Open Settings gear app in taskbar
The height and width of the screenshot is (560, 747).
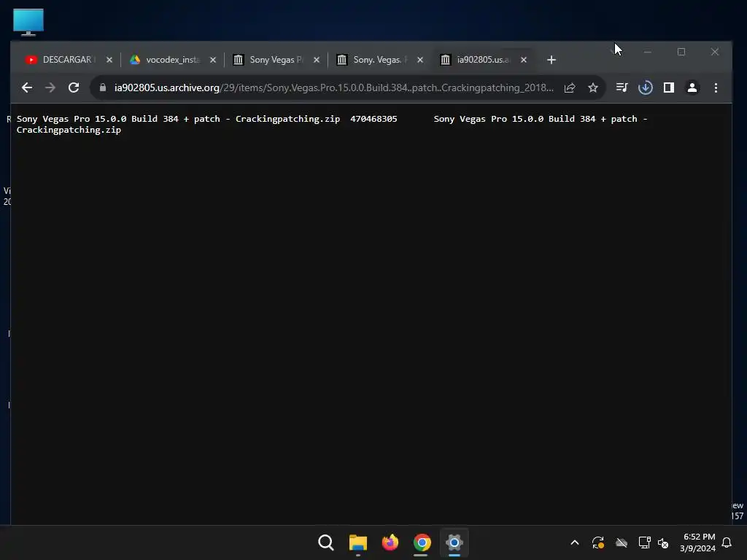(x=454, y=542)
